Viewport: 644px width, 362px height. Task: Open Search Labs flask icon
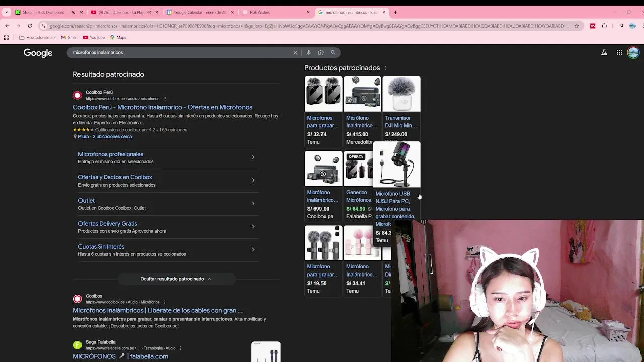tap(604, 52)
